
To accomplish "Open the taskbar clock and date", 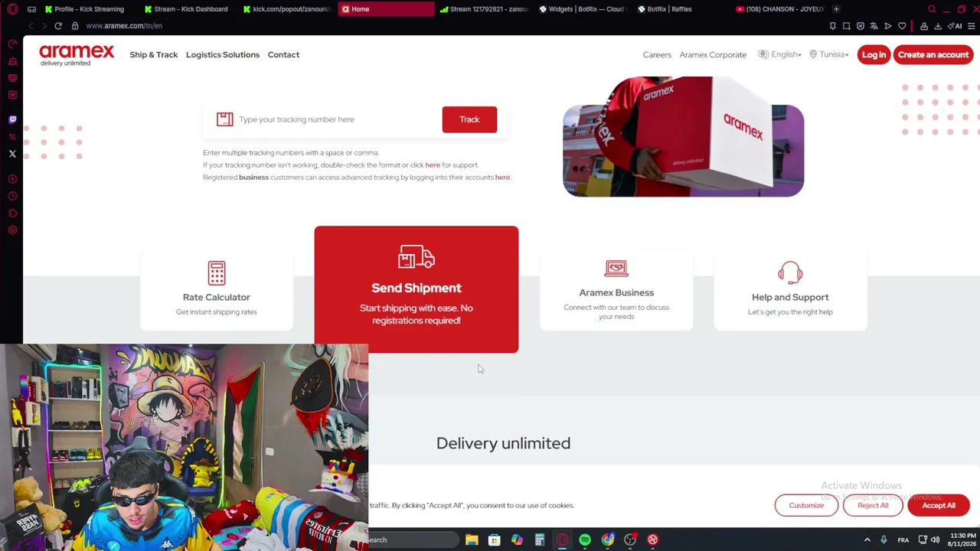I will tap(962, 540).
